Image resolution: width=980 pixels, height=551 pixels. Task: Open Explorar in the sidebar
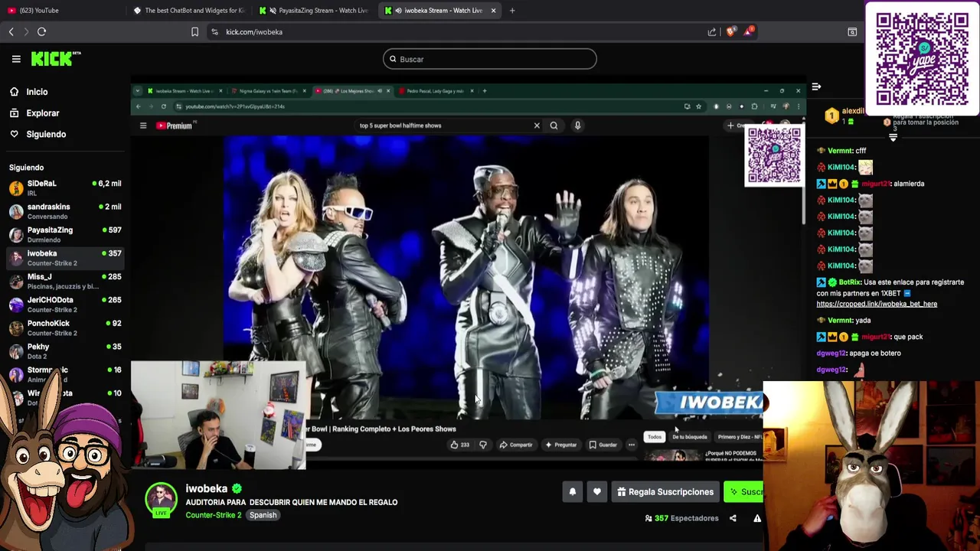click(42, 113)
